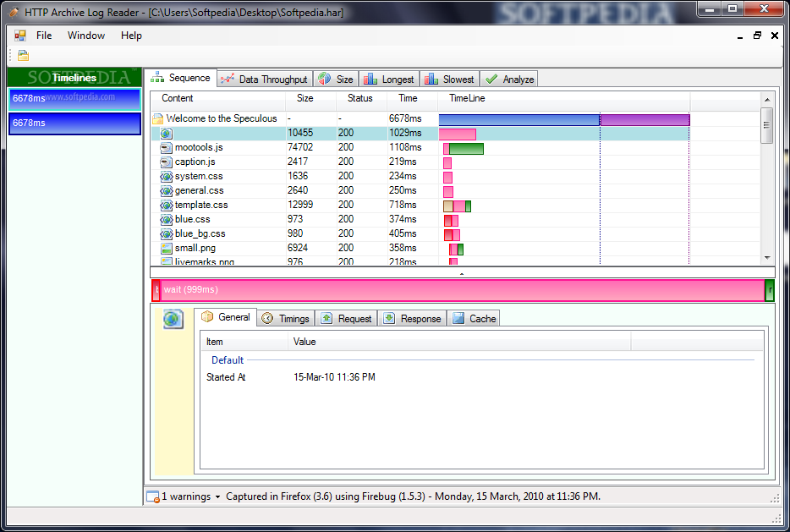Select the general.css row name
Screen dimensions: 790x532
click(199, 190)
